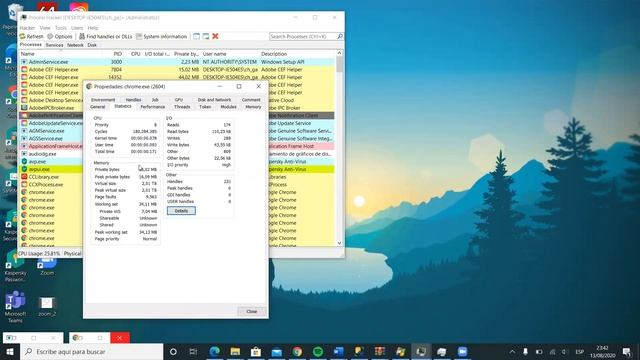Open the Token tab
Viewport: 640px width, 360px height.
click(x=205, y=107)
